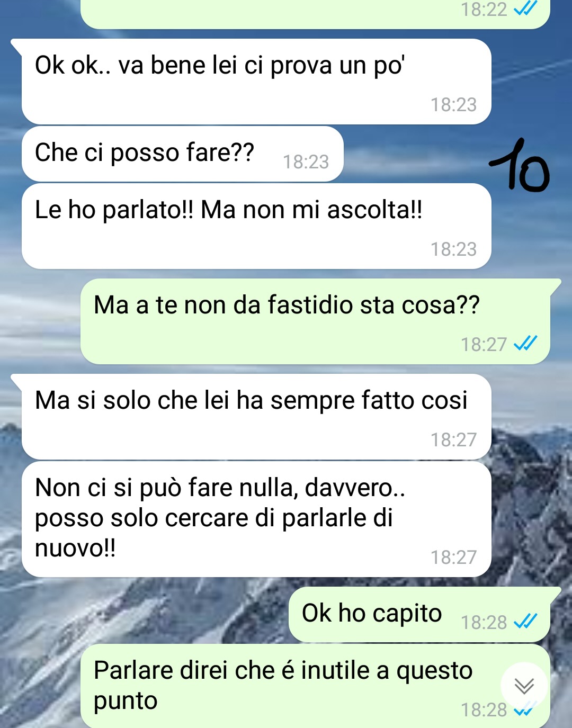Tap the handwritten '10' annotation
Screen dimensions: 572x728
(519, 165)
